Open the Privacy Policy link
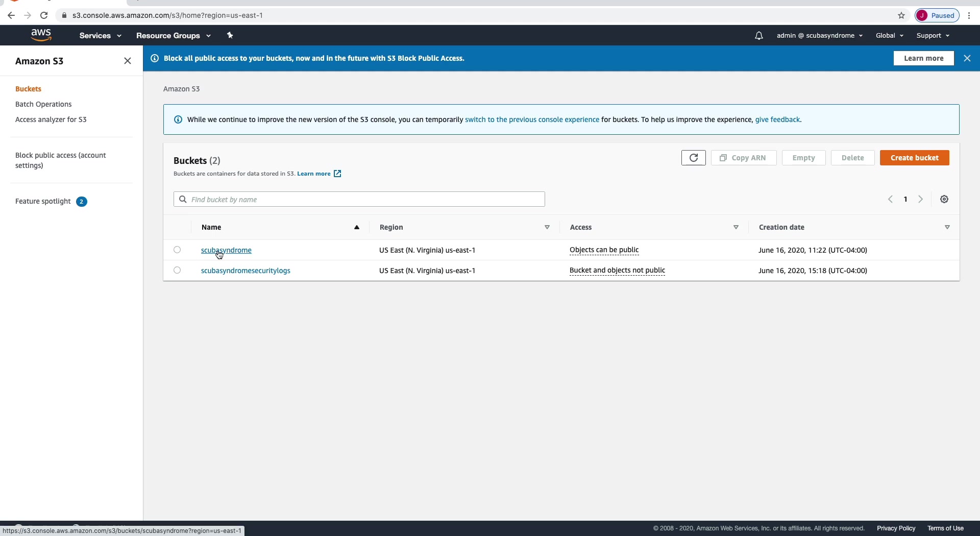980x536 pixels. click(x=896, y=528)
